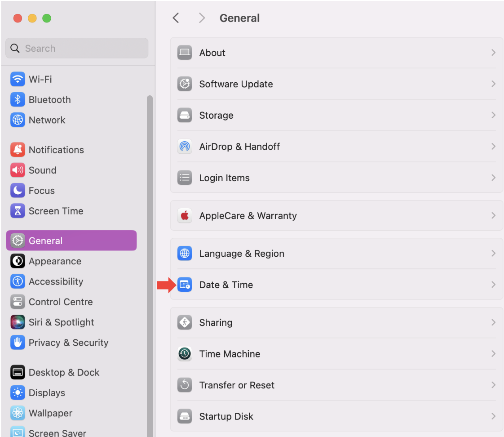Click the Network globe icon
Screen dimensions: 504x437
17,120
